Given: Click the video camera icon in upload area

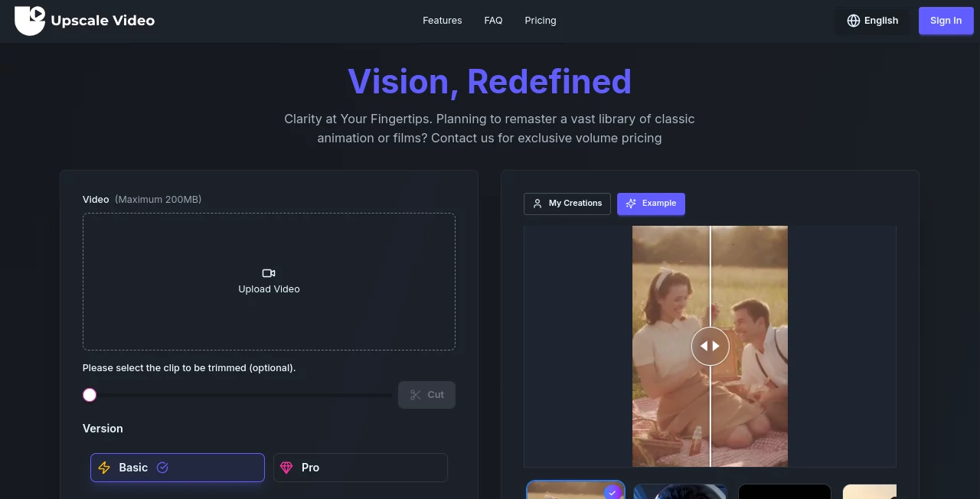Looking at the screenshot, I should pos(269,273).
